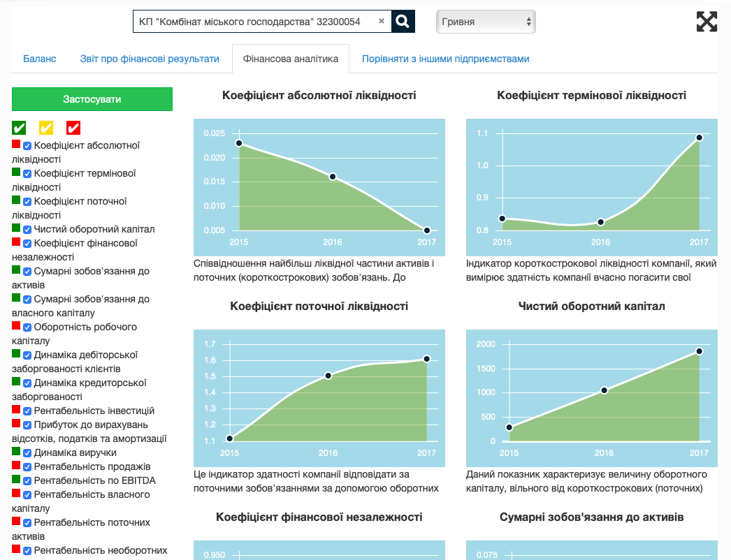Uncheck the Коефіцієнт абсолютної ліквідності checkbox
Image resolution: width=731 pixels, height=560 pixels.
coord(27,146)
